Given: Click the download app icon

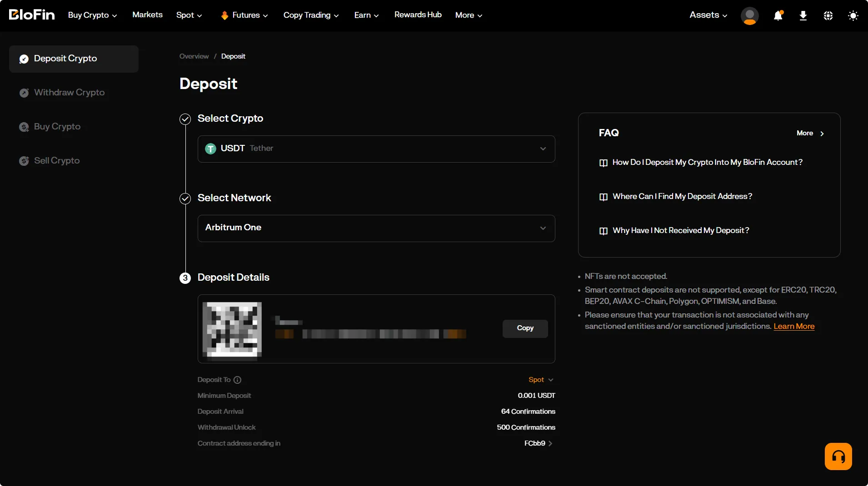Looking at the screenshot, I should pyautogui.click(x=803, y=15).
